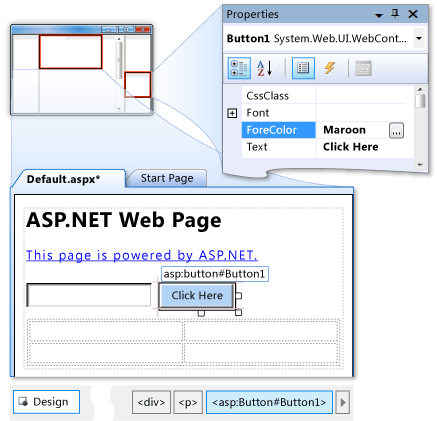The image size is (437, 421).
Task: Select the Click Here button in designer
Action: tap(197, 295)
